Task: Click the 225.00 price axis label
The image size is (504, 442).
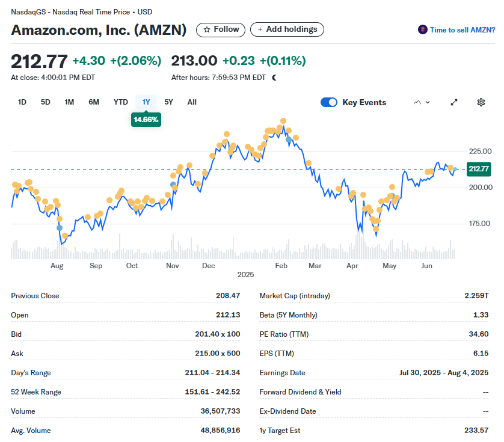Action: coord(480,152)
